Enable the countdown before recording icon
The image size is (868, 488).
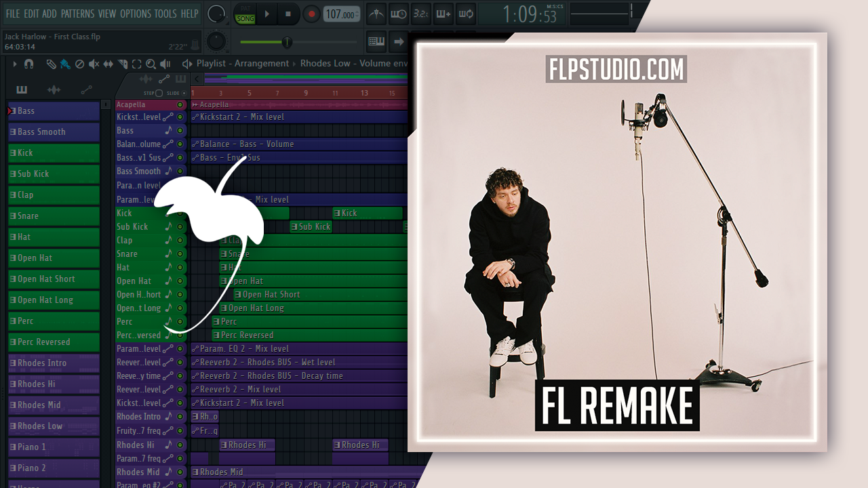pyautogui.click(x=420, y=14)
